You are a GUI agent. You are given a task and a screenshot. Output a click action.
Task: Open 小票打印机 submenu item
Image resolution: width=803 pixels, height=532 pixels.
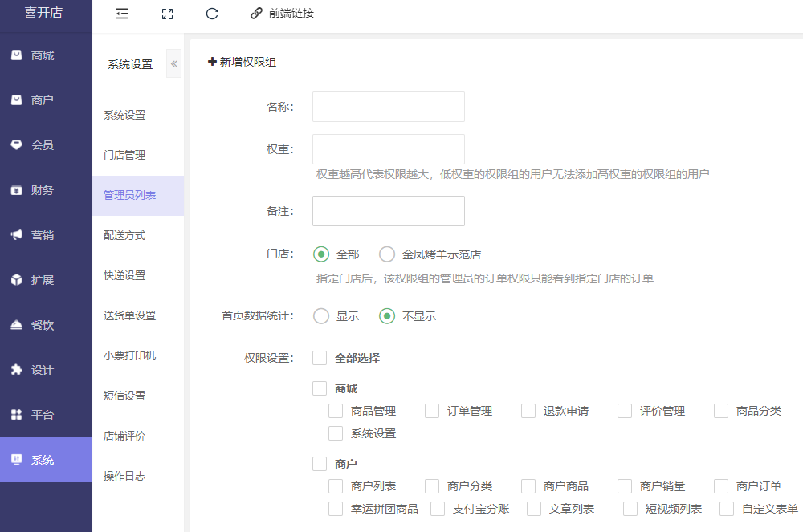[x=129, y=355]
